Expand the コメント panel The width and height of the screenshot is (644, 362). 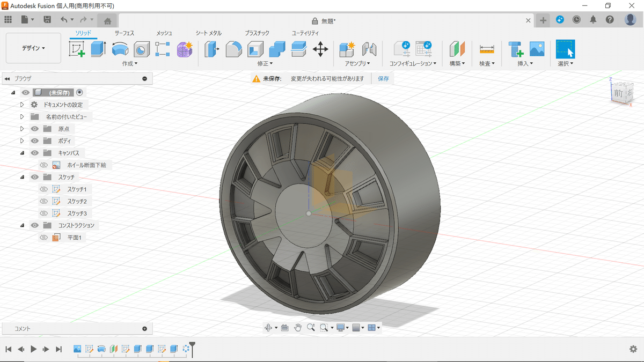point(144,329)
